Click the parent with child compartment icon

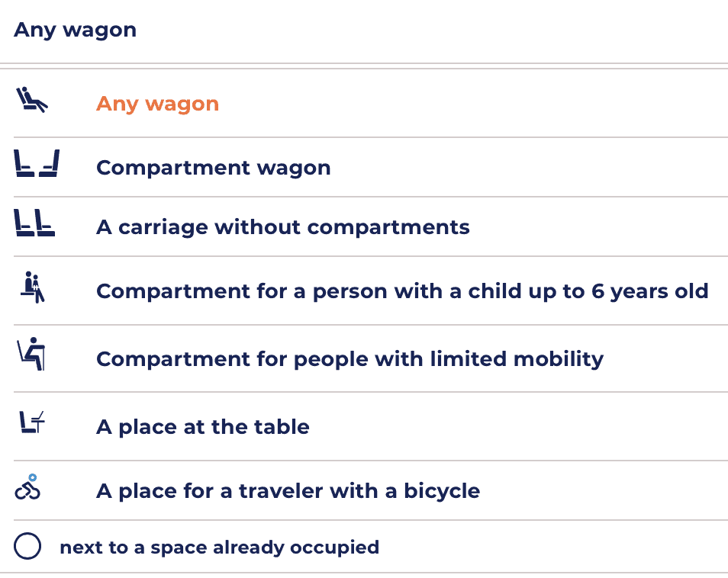coord(33,287)
